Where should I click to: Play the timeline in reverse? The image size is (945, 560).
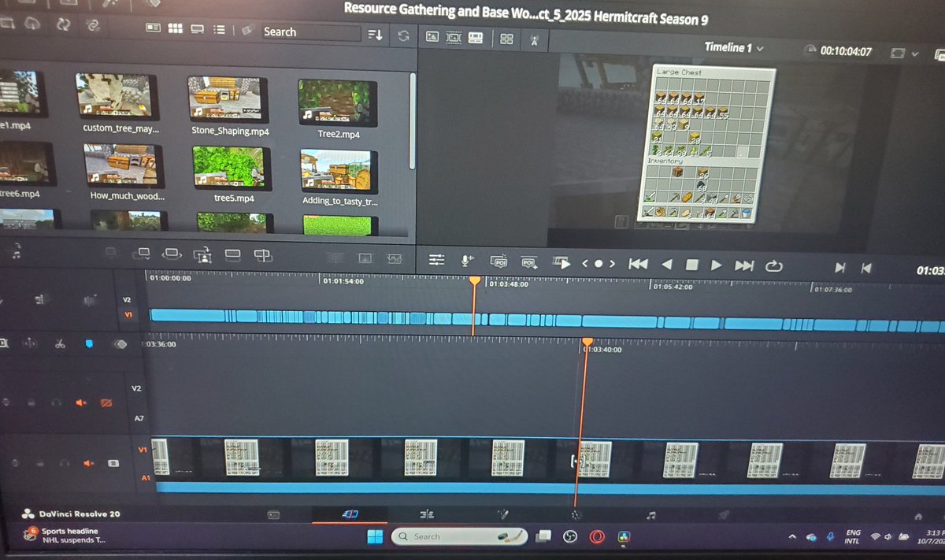point(667,265)
